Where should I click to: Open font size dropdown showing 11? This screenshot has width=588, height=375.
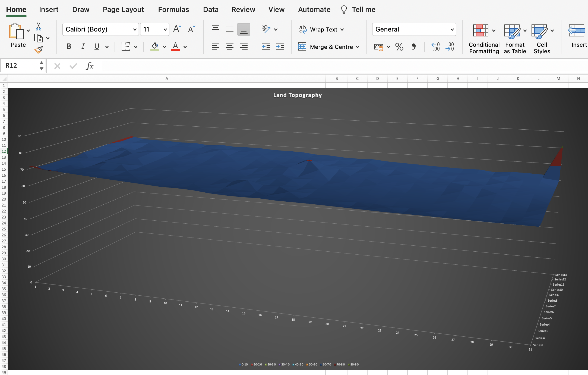click(165, 29)
